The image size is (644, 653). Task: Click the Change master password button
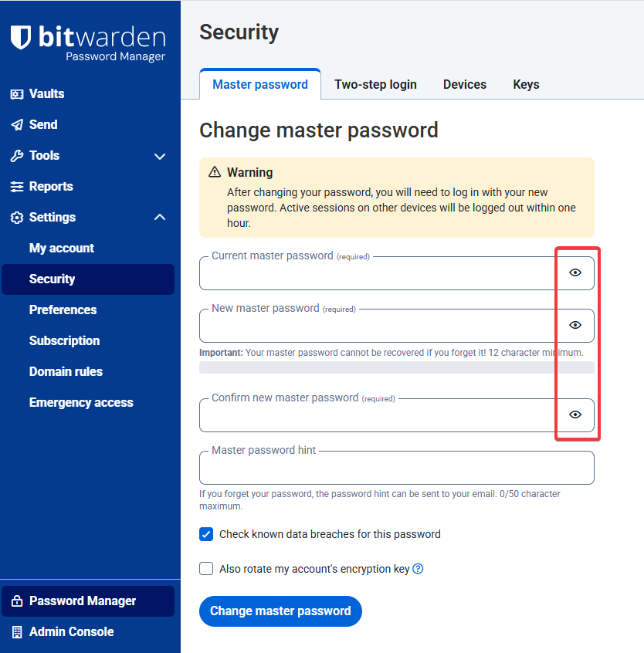click(280, 611)
